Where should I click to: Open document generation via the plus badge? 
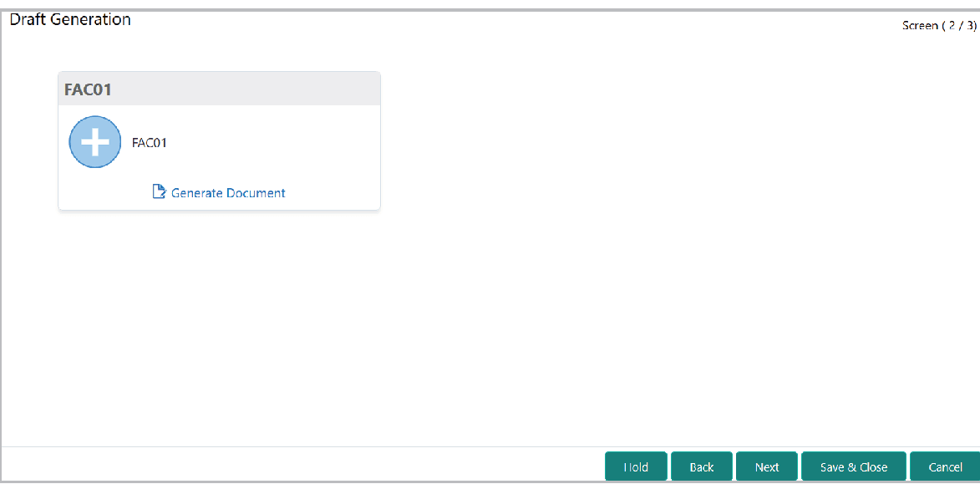(x=94, y=142)
